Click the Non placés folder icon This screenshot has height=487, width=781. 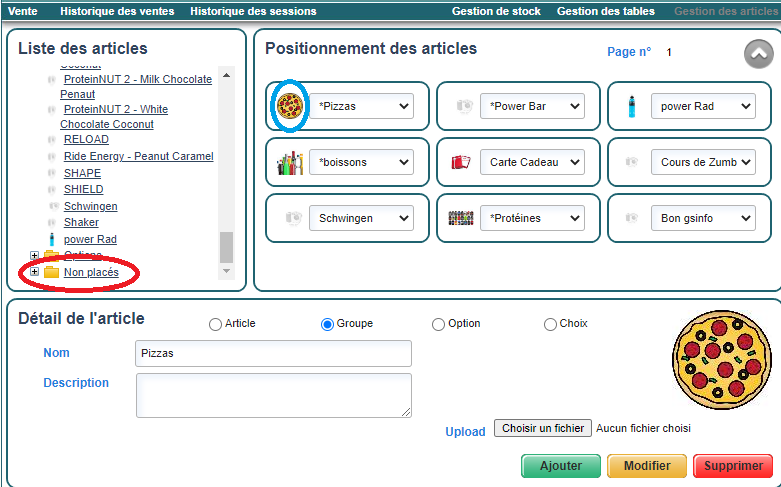52,272
